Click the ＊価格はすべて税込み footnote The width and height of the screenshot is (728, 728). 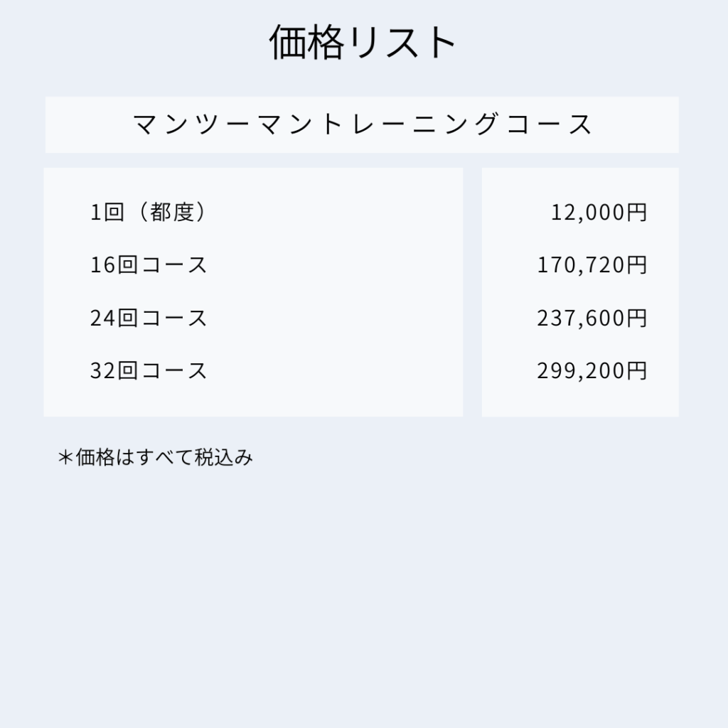coord(156,458)
